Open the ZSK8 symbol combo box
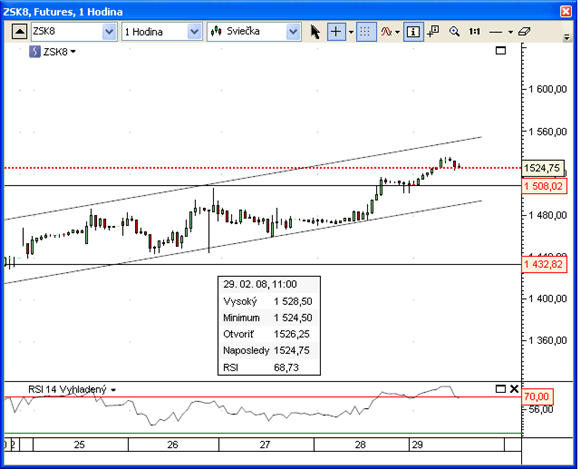This screenshot has width=580, height=469. click(x=74, y=32)
